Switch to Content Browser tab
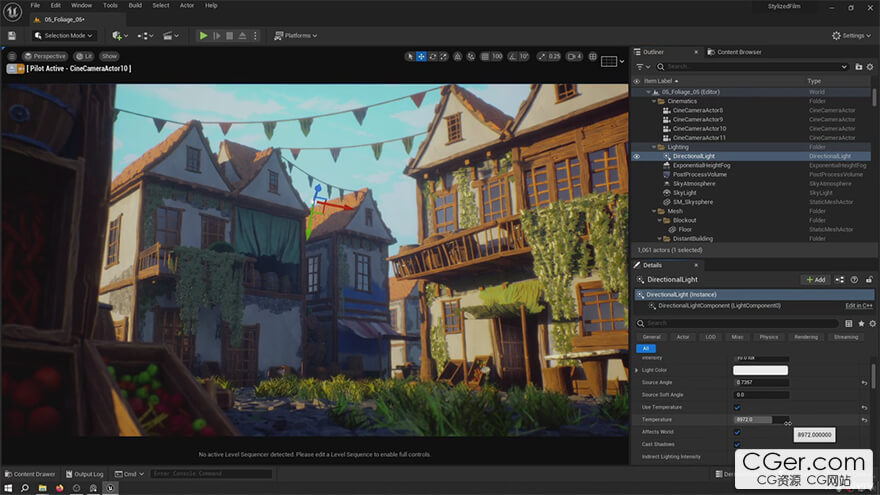This screenshot has height=495, width=880. pyautogui.click(x=735, y=52)
